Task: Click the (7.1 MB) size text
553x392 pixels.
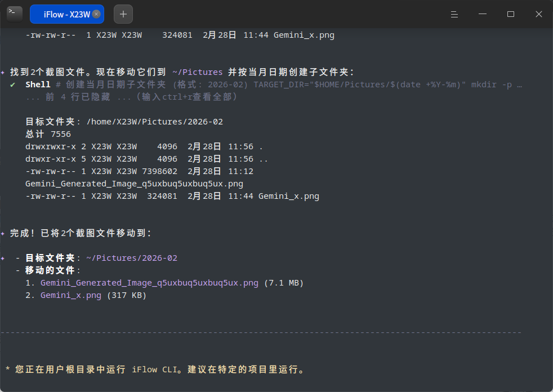Action: point(284,283)
